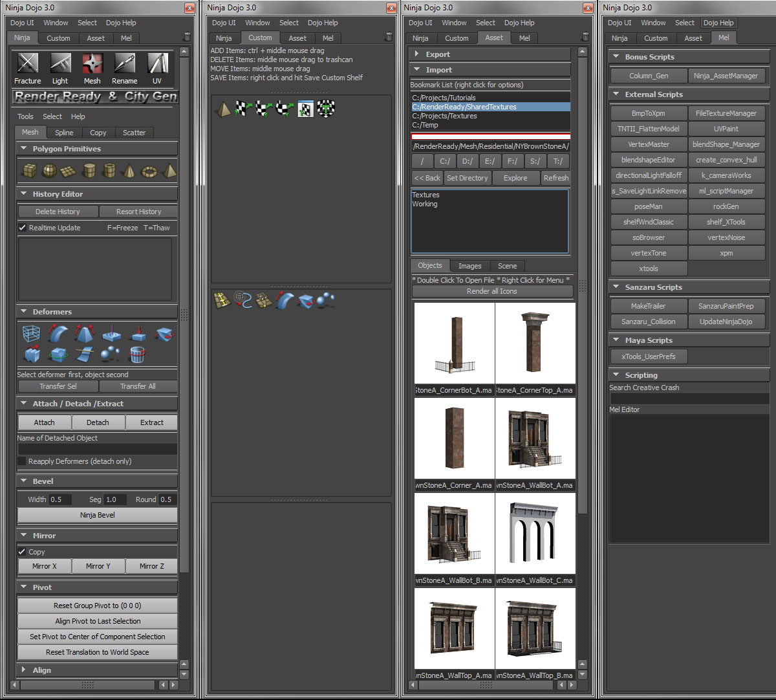Viewport: 776px width, 700px height.
Task: Toggle the Realtime Update checkbox
Action: pos(23,228)
